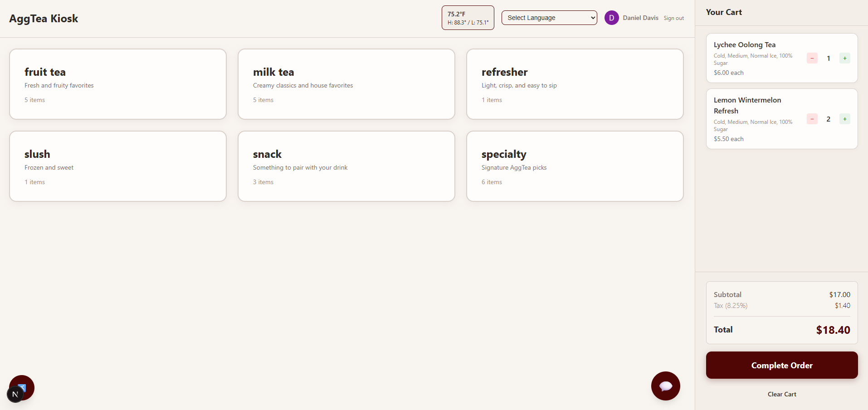Viewport: 868px width, 410px height.
Task: Click the Your Cart heading
Action: click(724, 12)
